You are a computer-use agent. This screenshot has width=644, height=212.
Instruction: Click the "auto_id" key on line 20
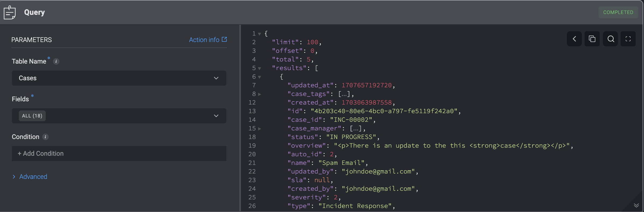pyautogui.click(x=305, y=154)
